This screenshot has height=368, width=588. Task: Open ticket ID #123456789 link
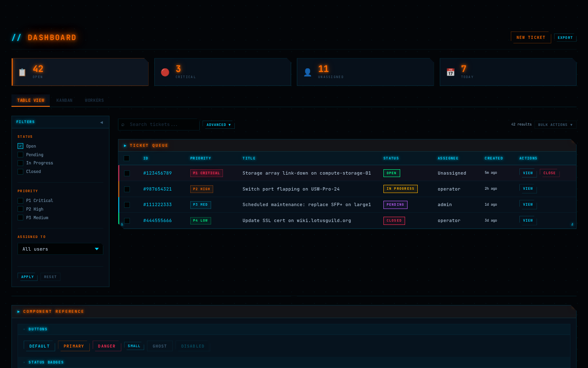[158, 173]
